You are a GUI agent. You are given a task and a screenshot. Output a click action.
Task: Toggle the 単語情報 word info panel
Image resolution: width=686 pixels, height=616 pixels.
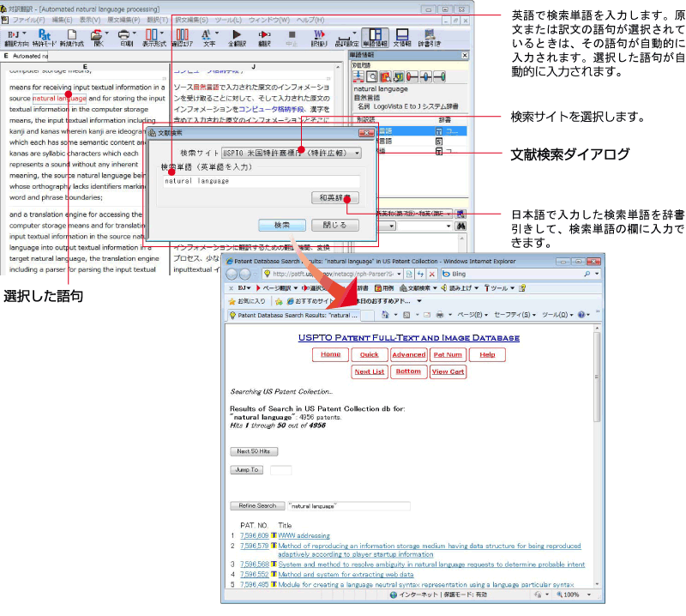click(375, 36)
